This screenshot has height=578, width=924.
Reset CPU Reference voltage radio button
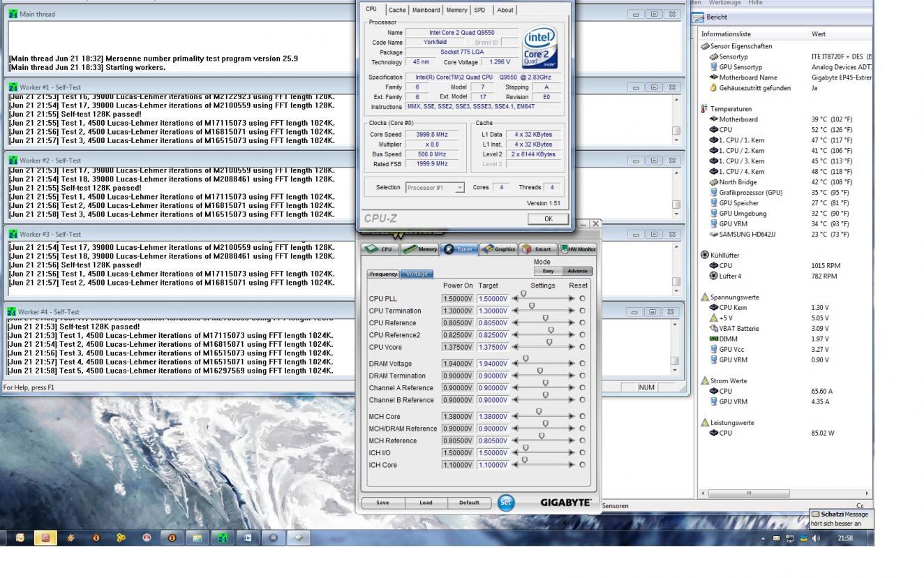click(x=583, y=323)
